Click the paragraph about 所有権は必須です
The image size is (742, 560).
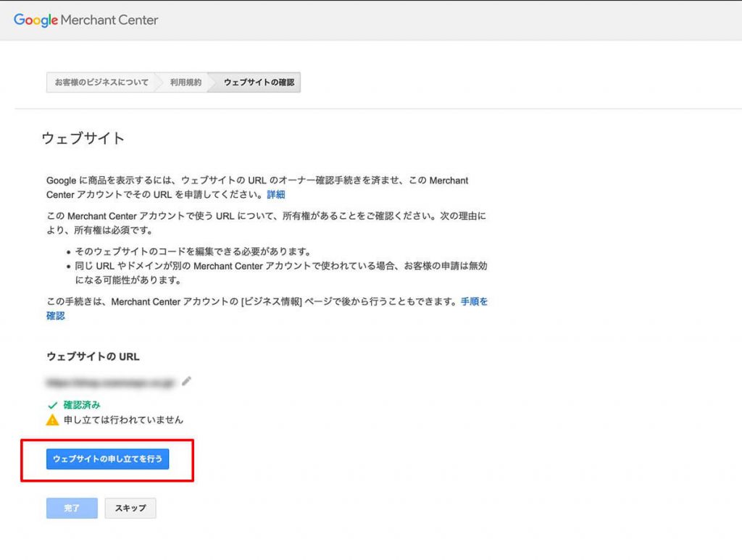[267, 223]
